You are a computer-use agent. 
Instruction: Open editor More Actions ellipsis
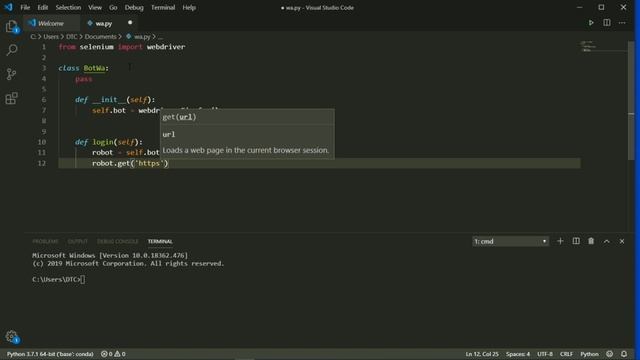coord(622,23)
